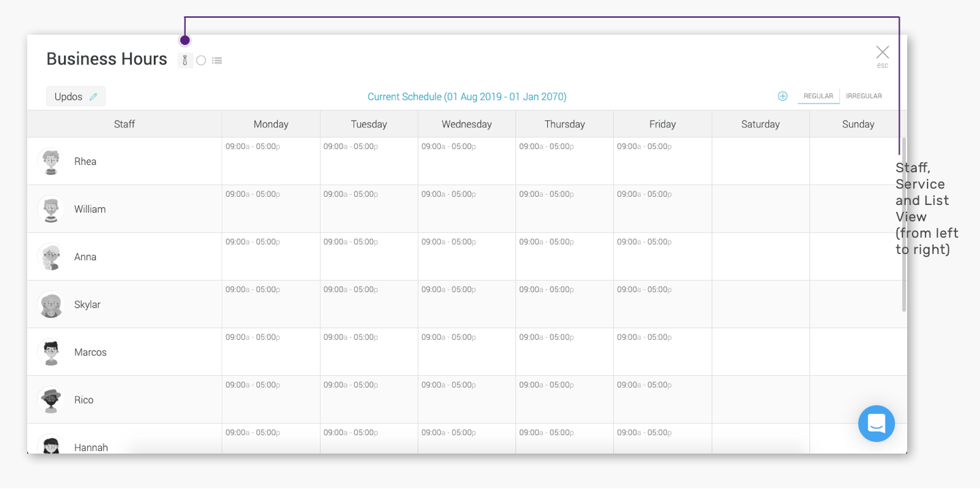Switch to List view icon
980x489 pixels.
pyautogui.click(x=217, y=61)
